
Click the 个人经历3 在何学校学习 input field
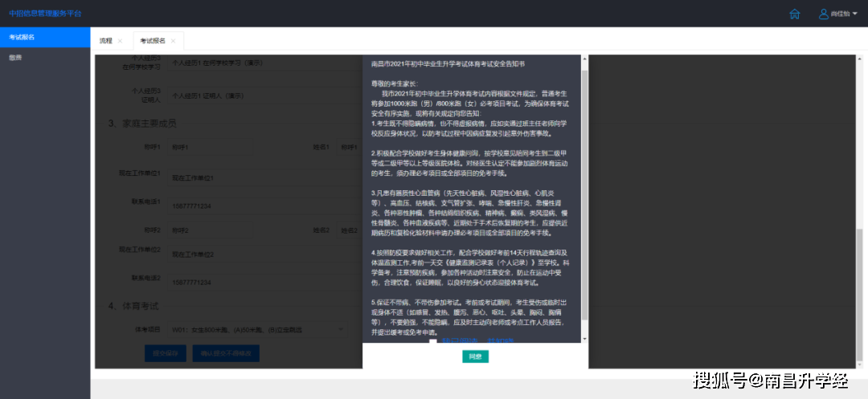(x=264, y=63)
